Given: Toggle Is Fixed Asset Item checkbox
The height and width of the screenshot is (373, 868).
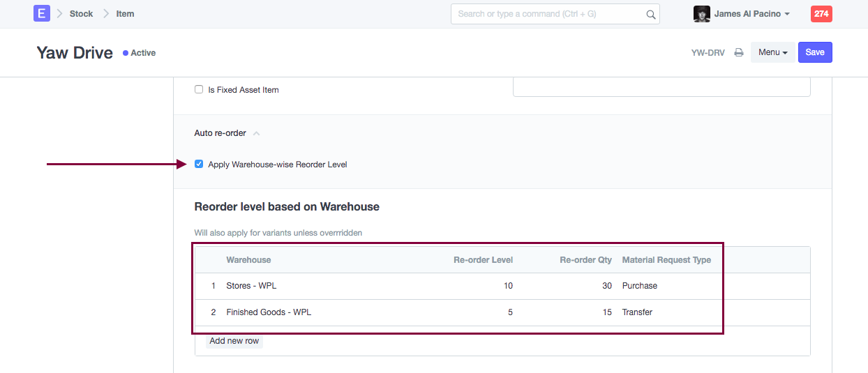Looking at the screenshot, I should click(x=199, y=90).
